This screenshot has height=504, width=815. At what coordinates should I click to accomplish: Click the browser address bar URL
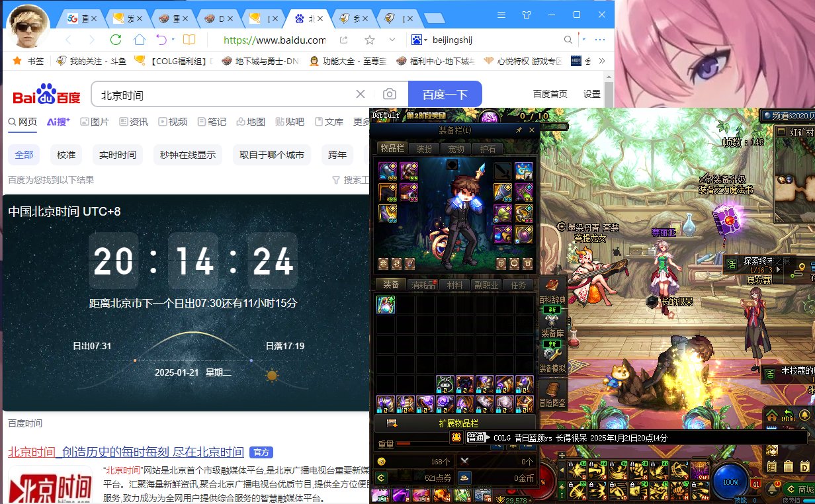tap(275, 40)
